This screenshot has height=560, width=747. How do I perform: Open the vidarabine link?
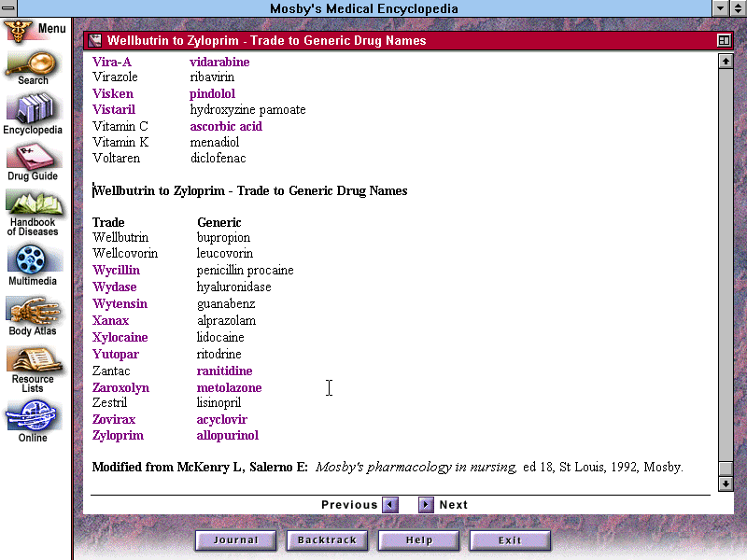tap(219, 62)
